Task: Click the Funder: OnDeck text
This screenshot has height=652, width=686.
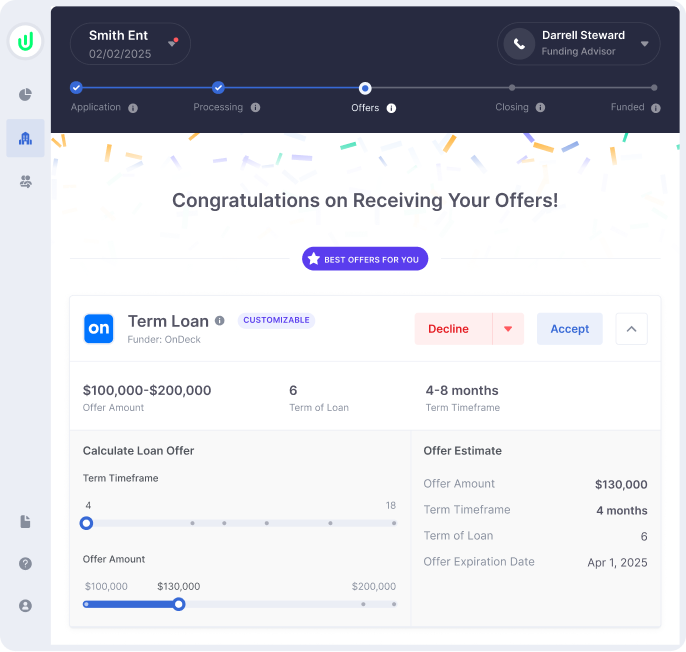Action: click(x=164, y=340)
